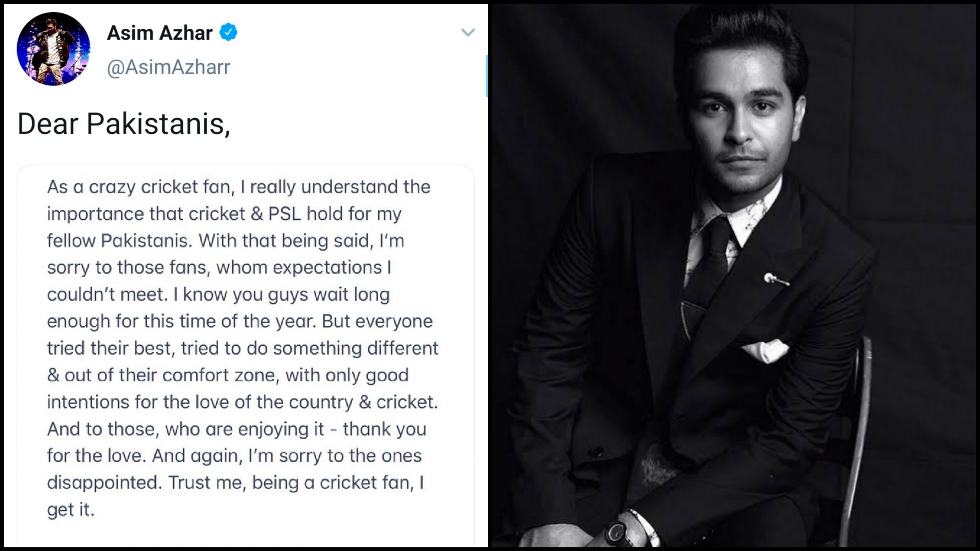Click the blue verified checkmark badge
Image resolution: width=980 pixels, height=551 pixels.
click(228, 32)
